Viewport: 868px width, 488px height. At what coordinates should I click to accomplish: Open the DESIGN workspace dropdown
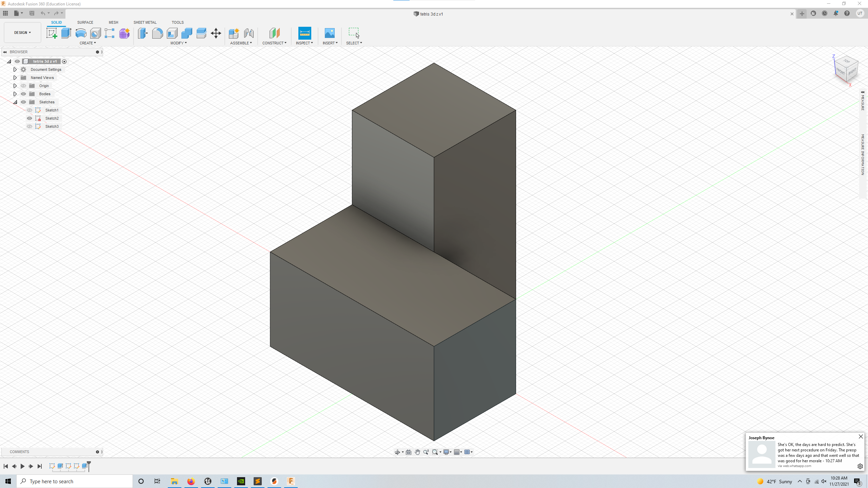coord(22,32)
